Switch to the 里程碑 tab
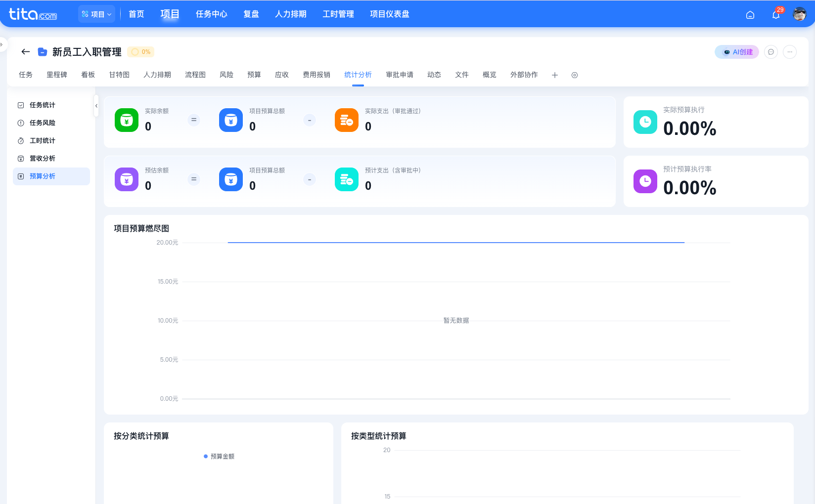 tap(57, 75)
